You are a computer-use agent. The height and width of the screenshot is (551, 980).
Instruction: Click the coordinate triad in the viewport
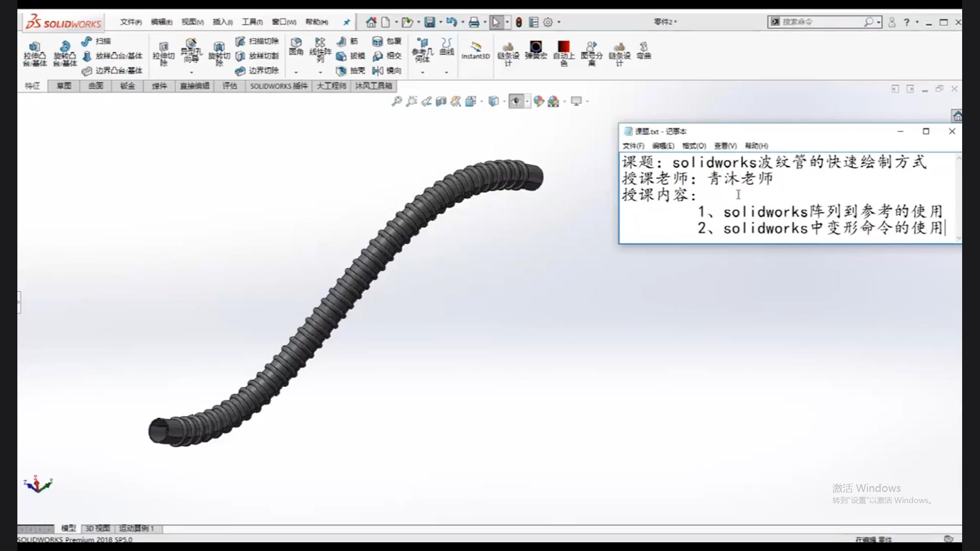click(x=38, y=484)
